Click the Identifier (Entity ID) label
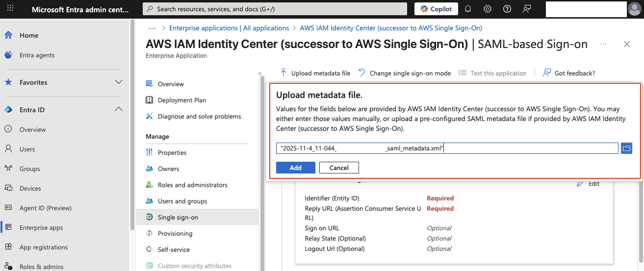644x271 pixels. tap(332, 198)
